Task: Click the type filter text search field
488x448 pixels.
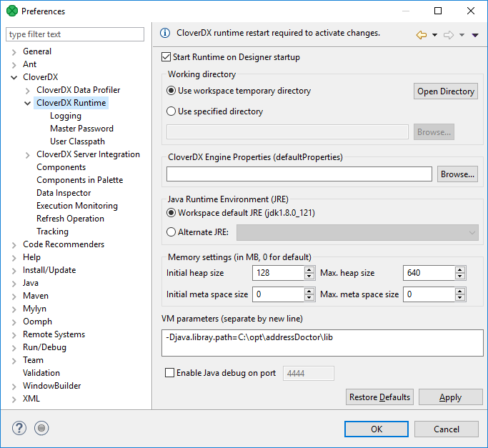Action: click(75, 34)
